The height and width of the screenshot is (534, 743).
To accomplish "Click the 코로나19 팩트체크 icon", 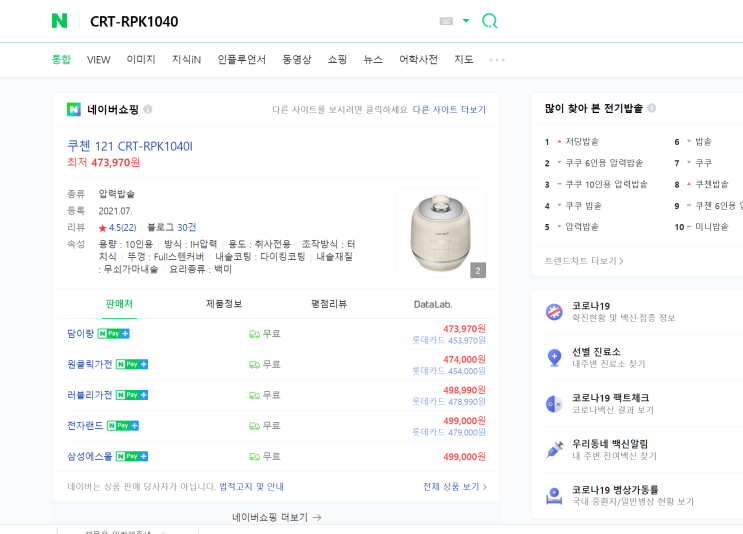I will tap(554, 403).
